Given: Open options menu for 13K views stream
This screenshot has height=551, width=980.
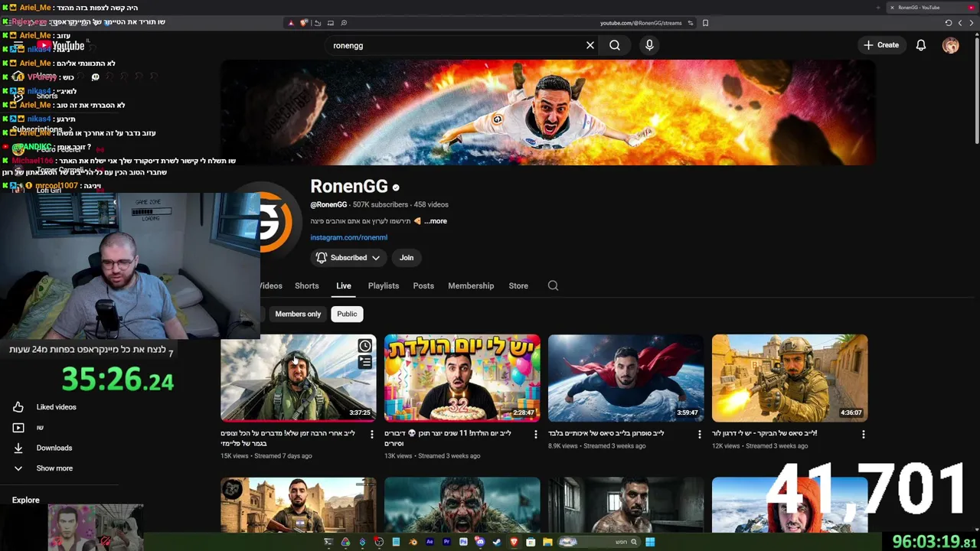Looking at the screenshot, I should click(x=535, y=434).
